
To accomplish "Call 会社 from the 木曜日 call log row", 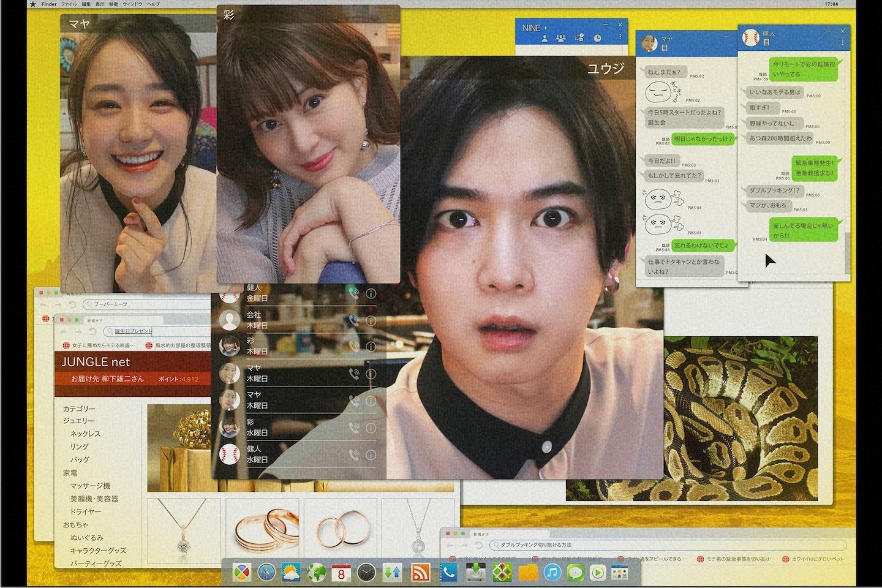I will [x=353, y=320].
